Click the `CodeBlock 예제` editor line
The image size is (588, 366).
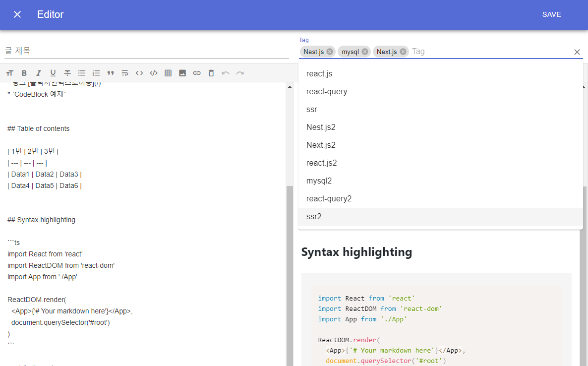pos(36,94)
